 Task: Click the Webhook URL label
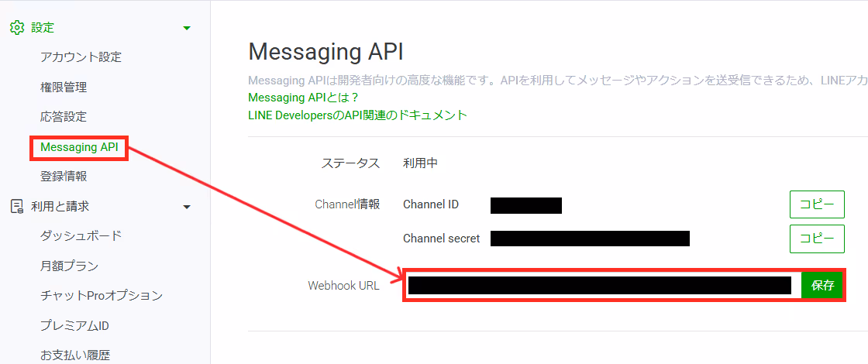click(344, 286)
